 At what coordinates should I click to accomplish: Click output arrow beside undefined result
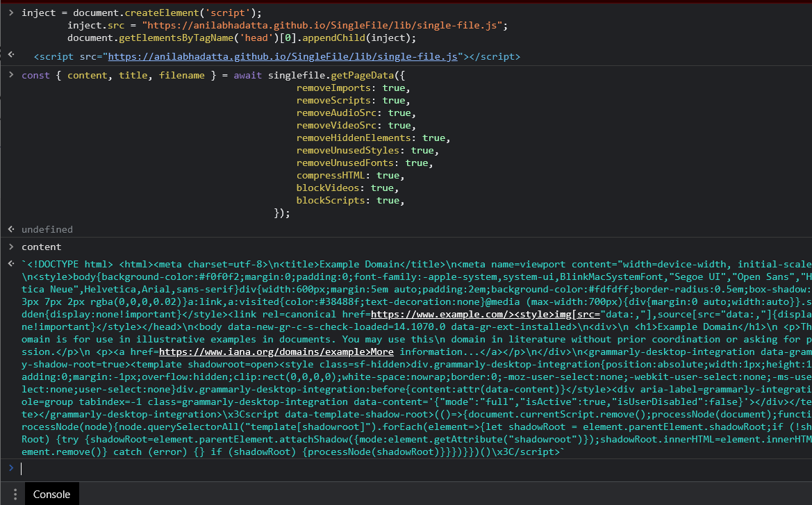pyautogui.click(x=11, y=229)
